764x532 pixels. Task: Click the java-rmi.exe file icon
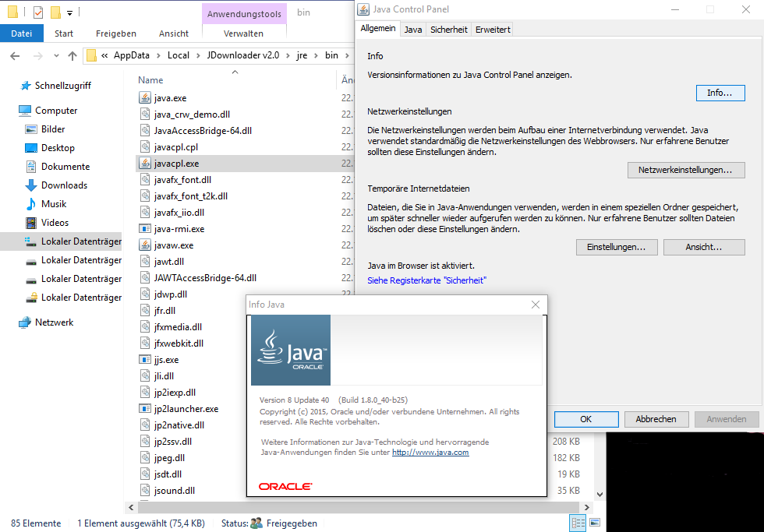(x=145, y=229)
